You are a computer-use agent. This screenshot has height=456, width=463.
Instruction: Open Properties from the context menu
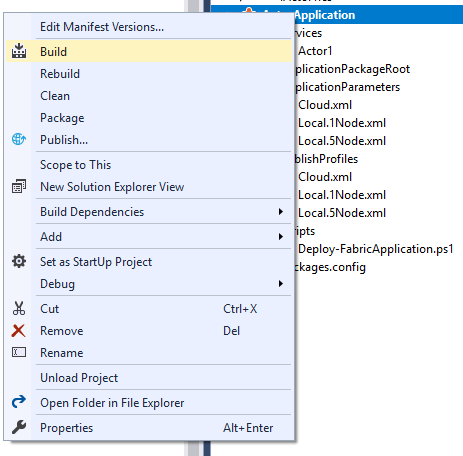tap(148, 428)
